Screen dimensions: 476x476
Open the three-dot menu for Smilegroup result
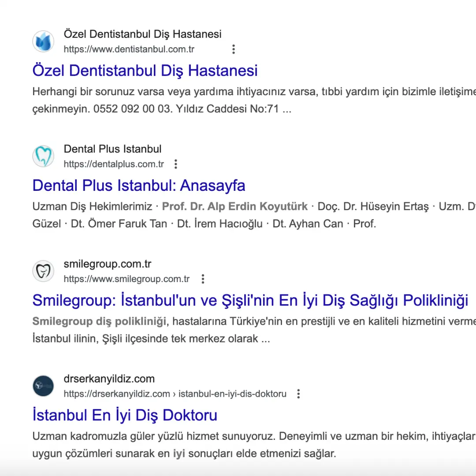(x=203, y=279)
